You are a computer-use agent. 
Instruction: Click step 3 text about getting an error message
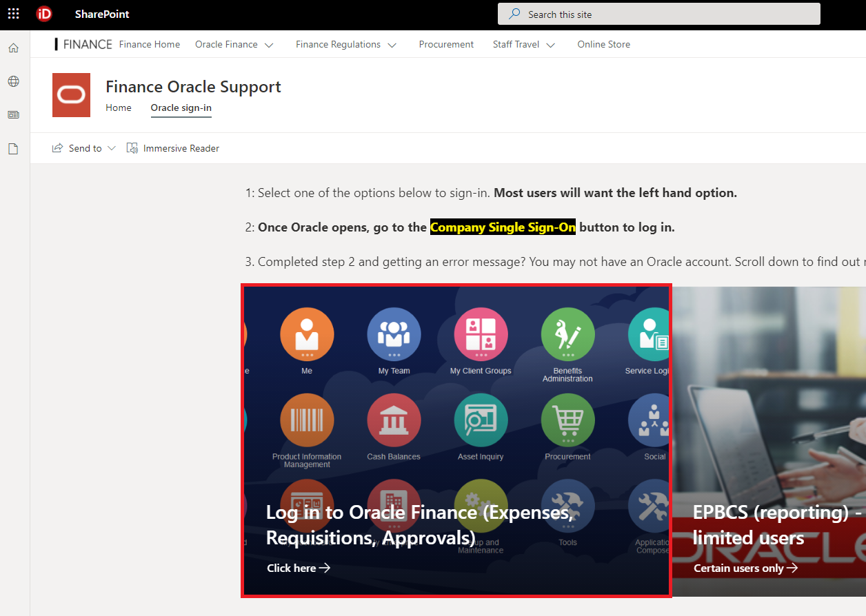coord(555,262)
